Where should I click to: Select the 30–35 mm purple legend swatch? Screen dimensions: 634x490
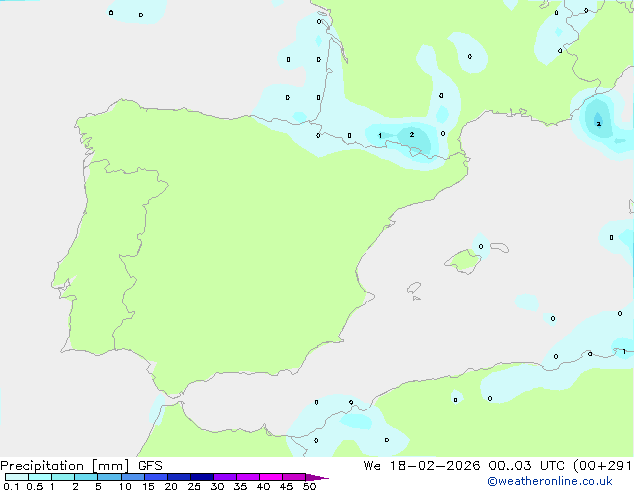[225, 477]
